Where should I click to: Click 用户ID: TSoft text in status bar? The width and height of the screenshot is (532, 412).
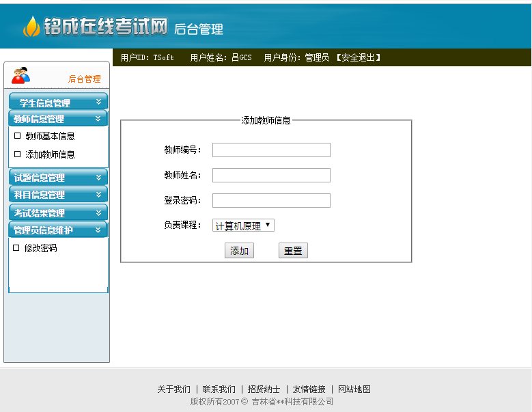[148, 57]
